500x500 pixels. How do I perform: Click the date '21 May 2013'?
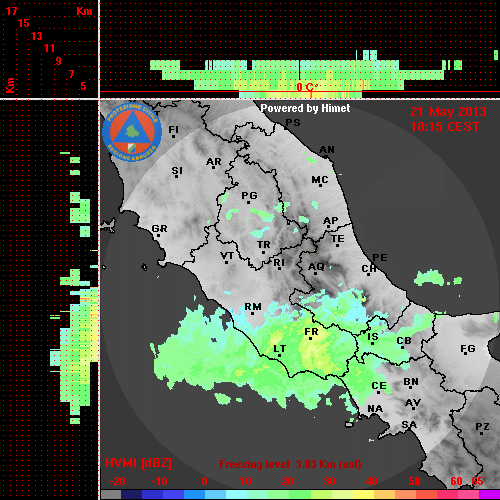[448, 112]
